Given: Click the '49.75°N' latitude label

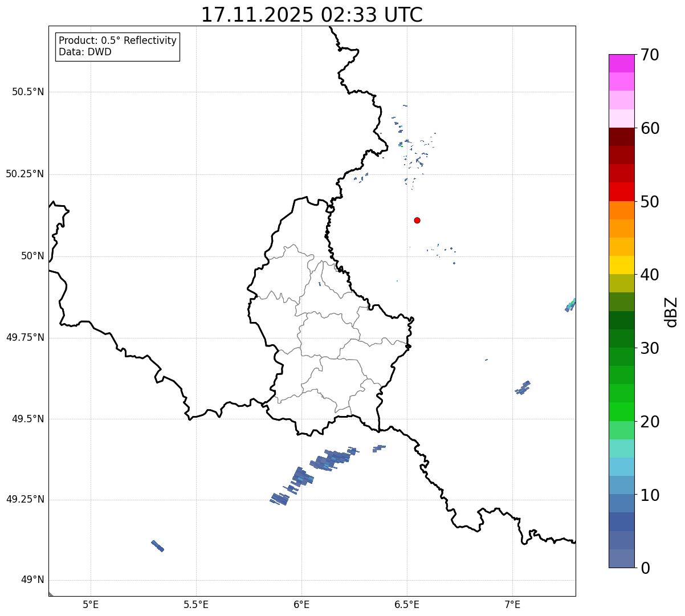Looking at the screenshot, I should click(x=25, y=337).
